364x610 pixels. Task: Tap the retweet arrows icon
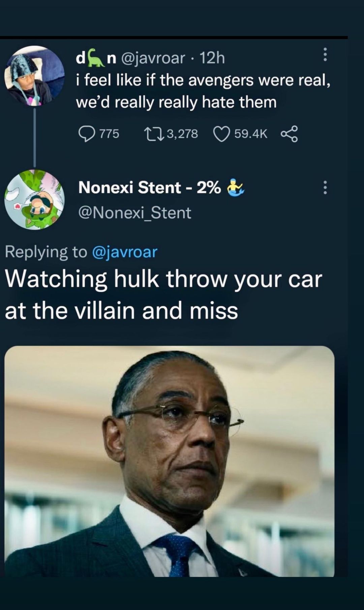(154, 134)
